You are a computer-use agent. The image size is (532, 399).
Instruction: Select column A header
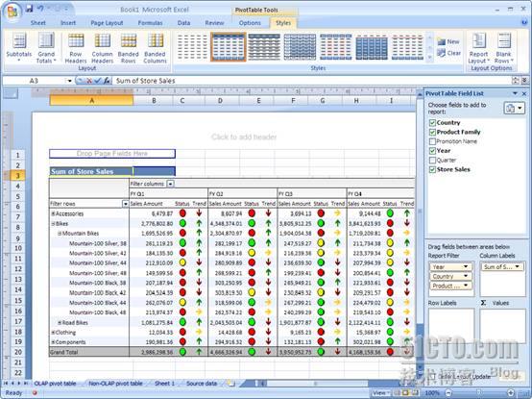[x=91, y=100]
